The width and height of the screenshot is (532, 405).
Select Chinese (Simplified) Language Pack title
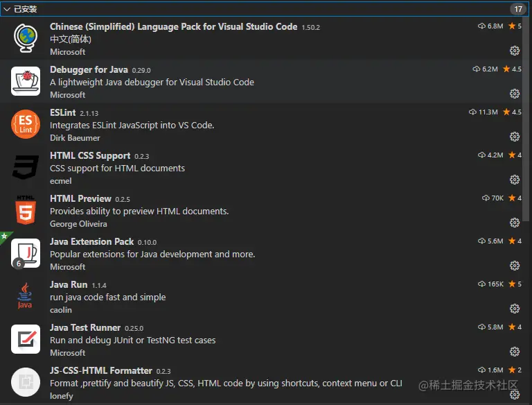click(x=173, y=26)
